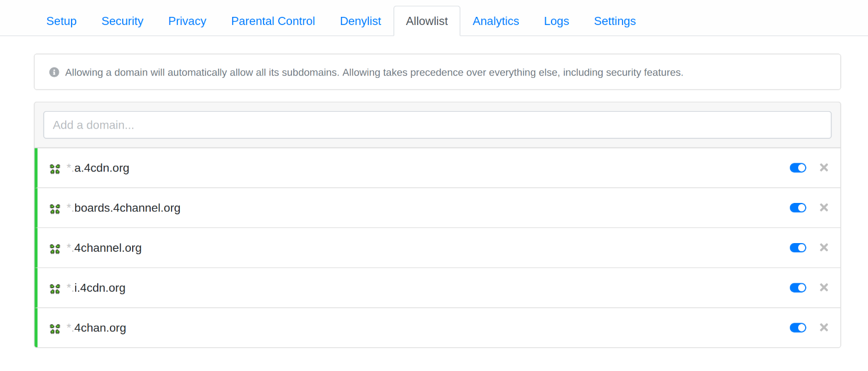
Task: Click the clover favicon in the *.4channel.org row
Action: pyautogui.click(x=55, y=249)
